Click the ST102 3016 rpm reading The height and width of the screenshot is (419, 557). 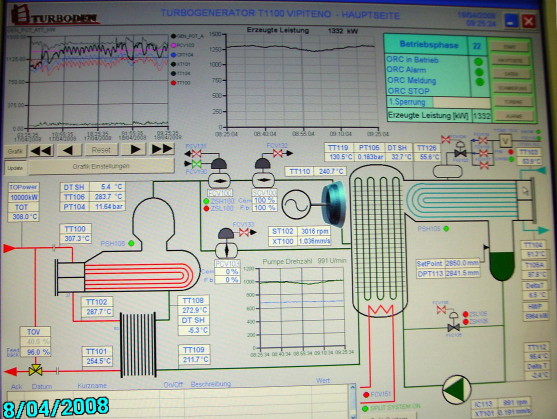click(x=314, y=231)
